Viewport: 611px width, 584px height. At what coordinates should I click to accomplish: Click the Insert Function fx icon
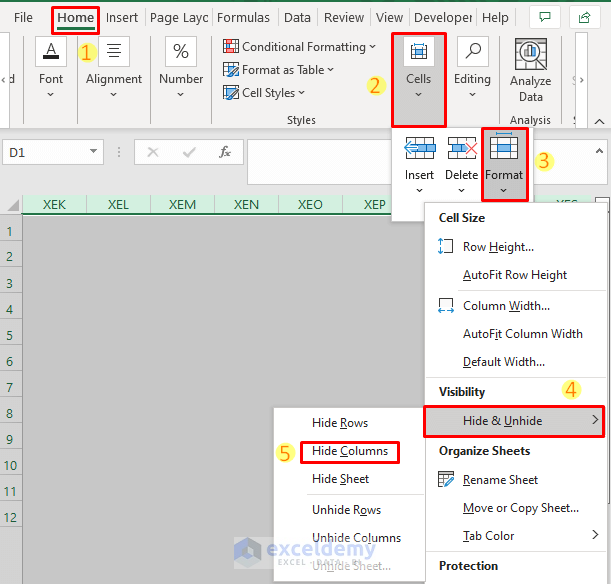pyautogui.click(x=225, y=152)
